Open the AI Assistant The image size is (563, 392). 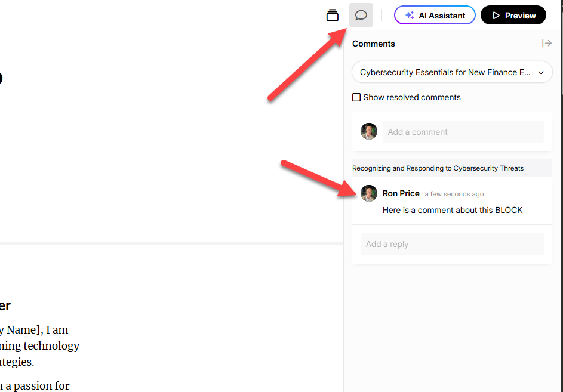click(435, 16)
